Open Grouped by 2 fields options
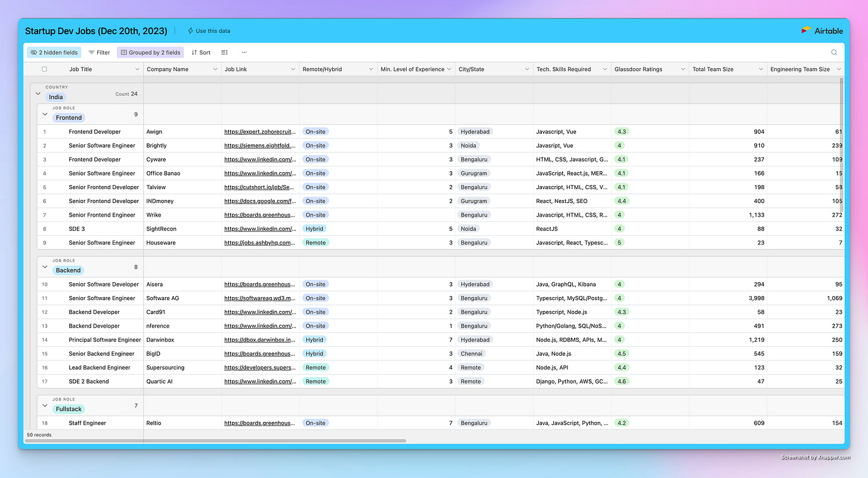Screen dimensions: 868x478 pos(150,53)
